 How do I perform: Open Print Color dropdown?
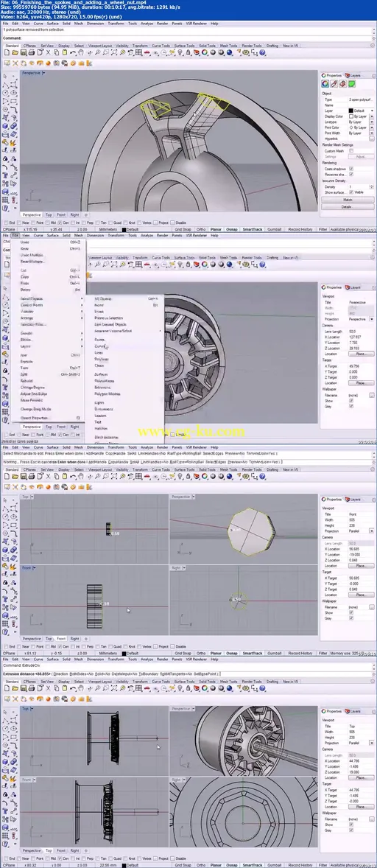(371, 127)
